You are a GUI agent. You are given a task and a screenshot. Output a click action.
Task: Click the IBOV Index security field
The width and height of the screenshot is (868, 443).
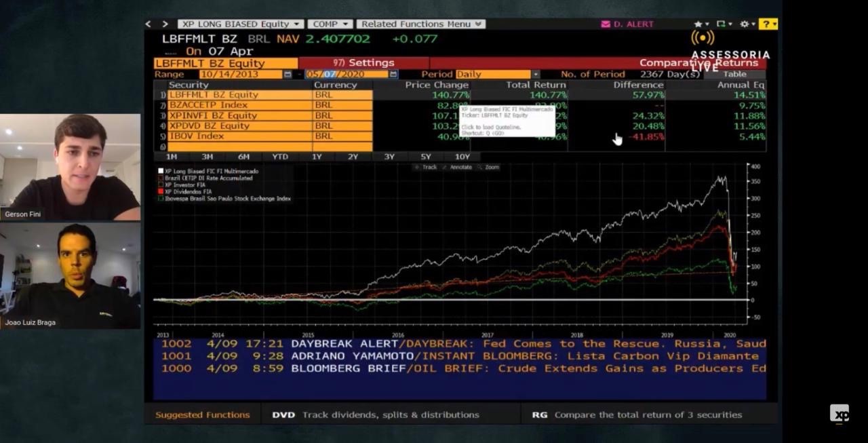[x=240, y=136]
